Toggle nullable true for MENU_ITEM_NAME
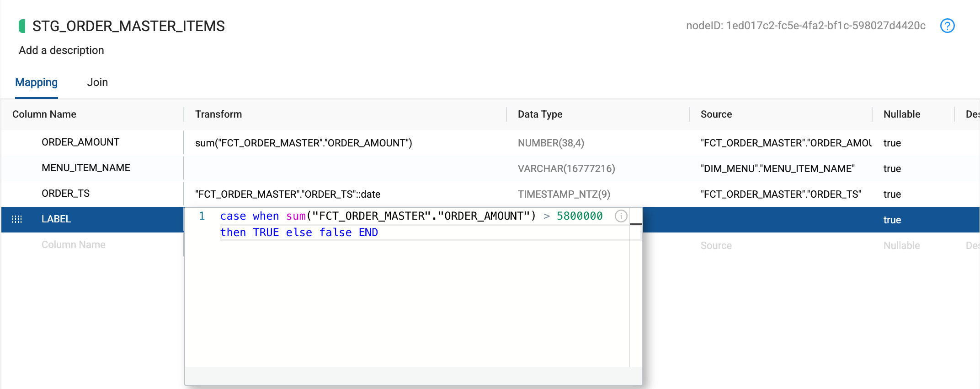The height and width of the screenshot is (389, 980). coord(892,168)
